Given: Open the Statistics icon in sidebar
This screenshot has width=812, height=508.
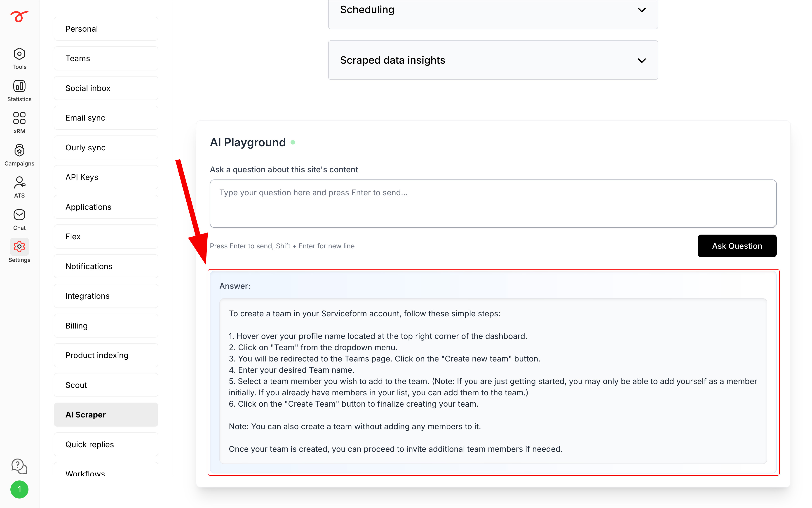Looking at the screenshot, I should tap(19, 86).
